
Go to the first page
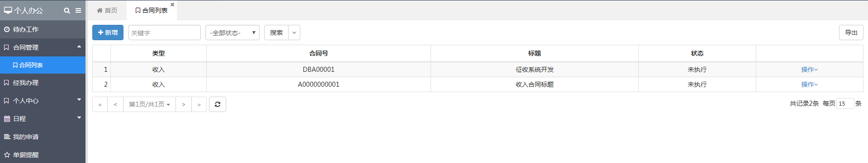pyautogui.click(x=100, y=104)
